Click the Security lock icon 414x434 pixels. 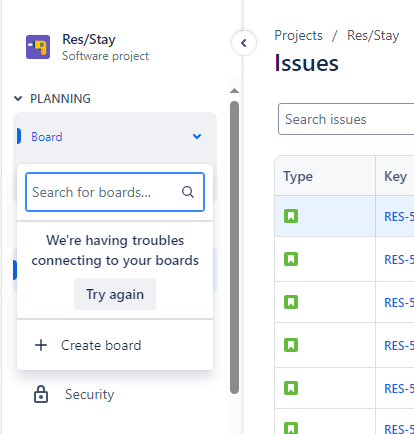coord(41,394)
